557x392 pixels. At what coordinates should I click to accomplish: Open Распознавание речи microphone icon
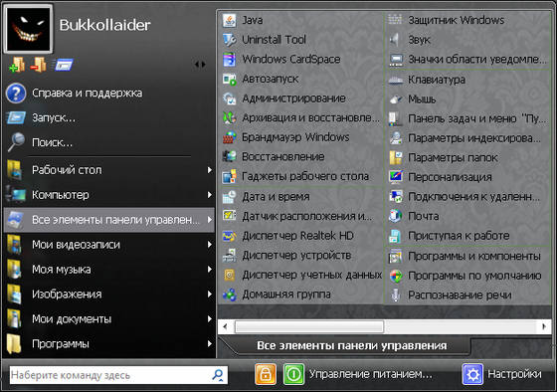tap(396, 294)
